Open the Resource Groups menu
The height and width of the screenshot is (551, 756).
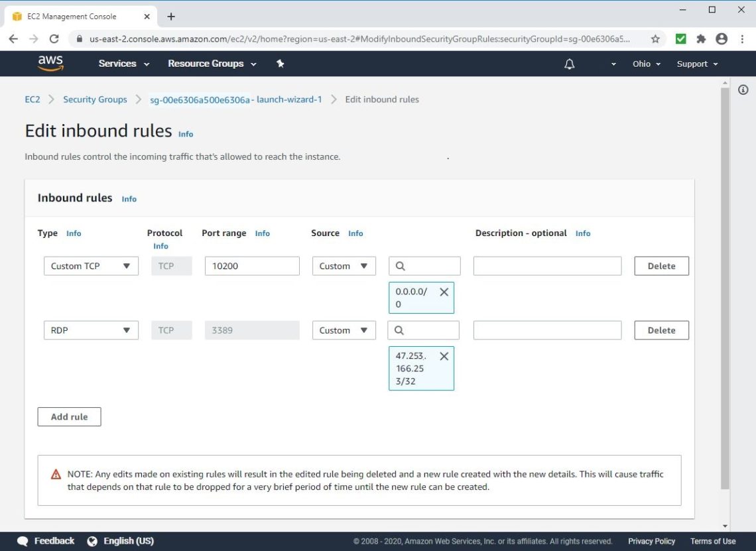pos(212,64)
